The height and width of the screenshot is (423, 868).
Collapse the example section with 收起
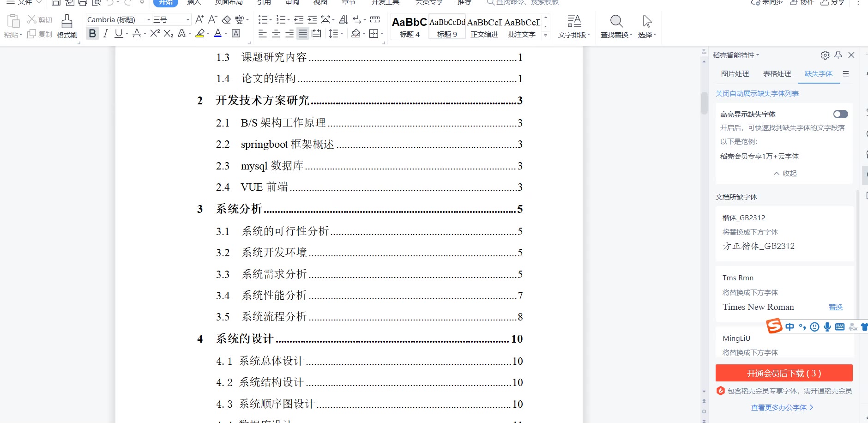(785, 174)
